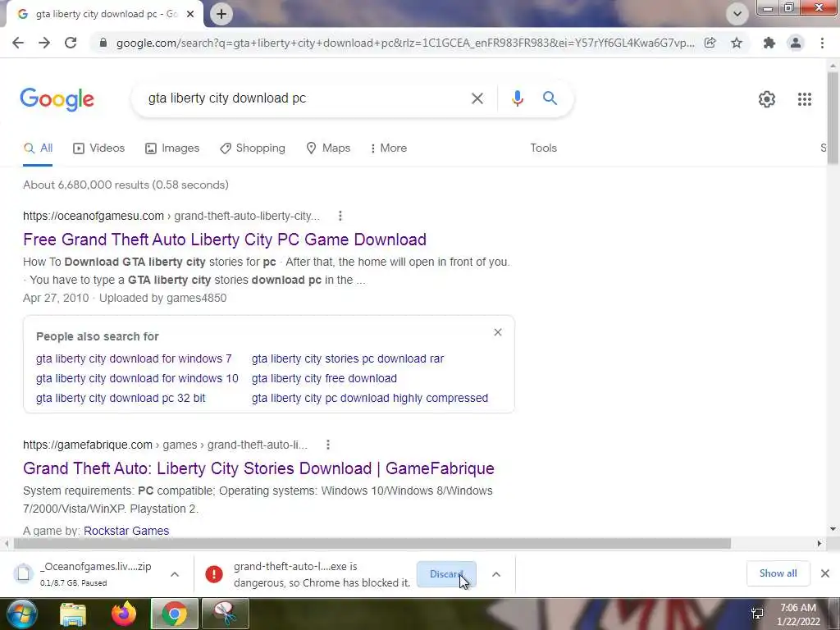The height and width of the screenshot is (630, 840).
Task: Search gta liberty city download for windows 7
Action: (134, 358)
